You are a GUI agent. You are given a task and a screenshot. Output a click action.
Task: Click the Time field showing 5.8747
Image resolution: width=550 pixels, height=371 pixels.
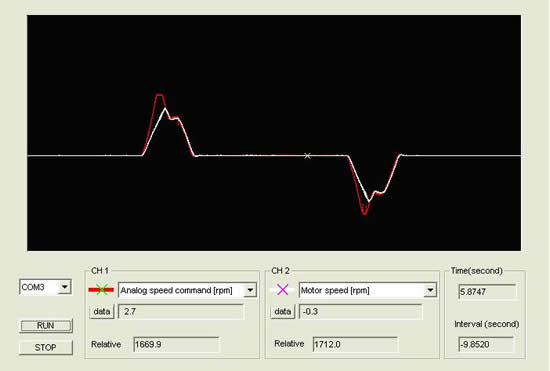(487, 292)
